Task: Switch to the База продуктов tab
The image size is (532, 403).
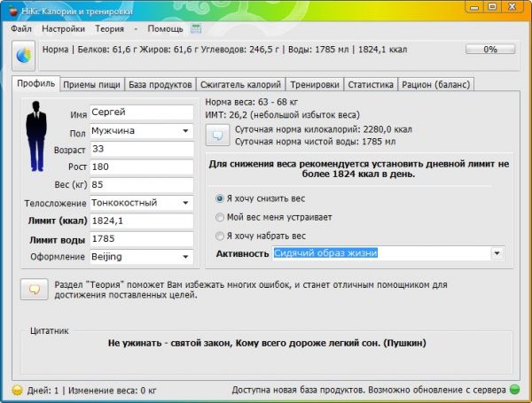Action: coord(160,84)
